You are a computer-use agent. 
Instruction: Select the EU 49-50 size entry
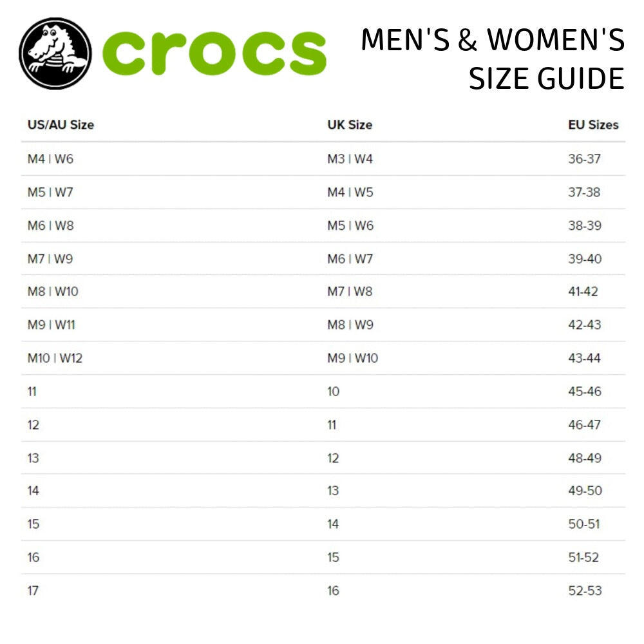click(x=584, y=491)
